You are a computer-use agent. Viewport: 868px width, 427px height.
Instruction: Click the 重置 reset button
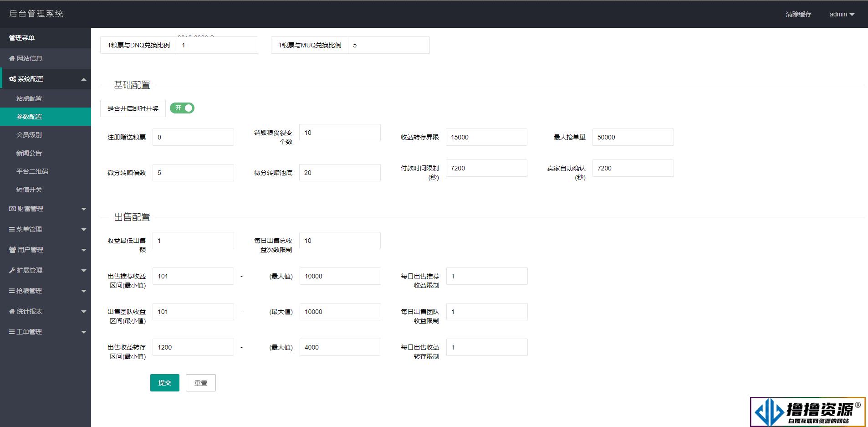[201, 383]
